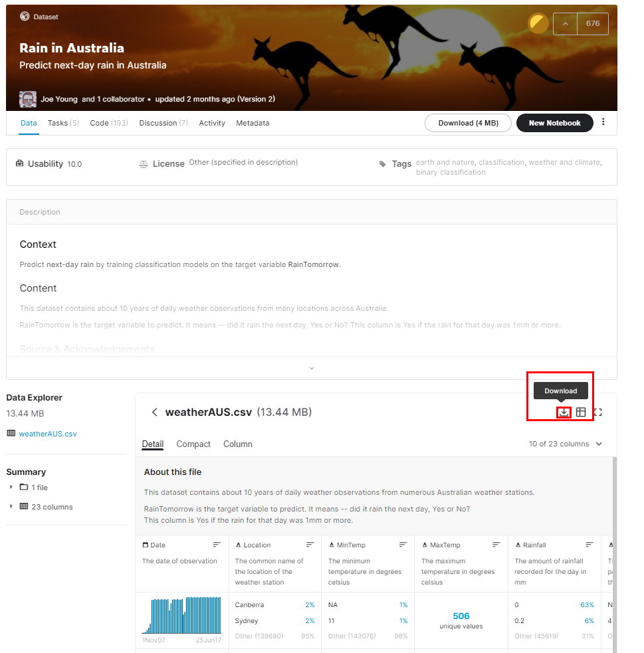Click the binary classification tag
Screen dimensions: 644x653
point(451,172)
